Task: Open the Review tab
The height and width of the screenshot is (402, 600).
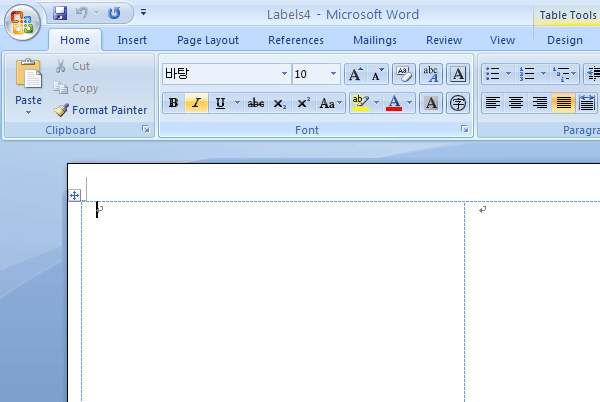Action: (444, 40)
